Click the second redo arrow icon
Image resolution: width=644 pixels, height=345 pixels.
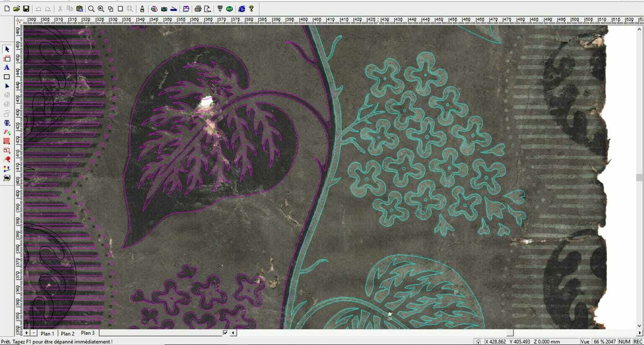click(48, 9)
